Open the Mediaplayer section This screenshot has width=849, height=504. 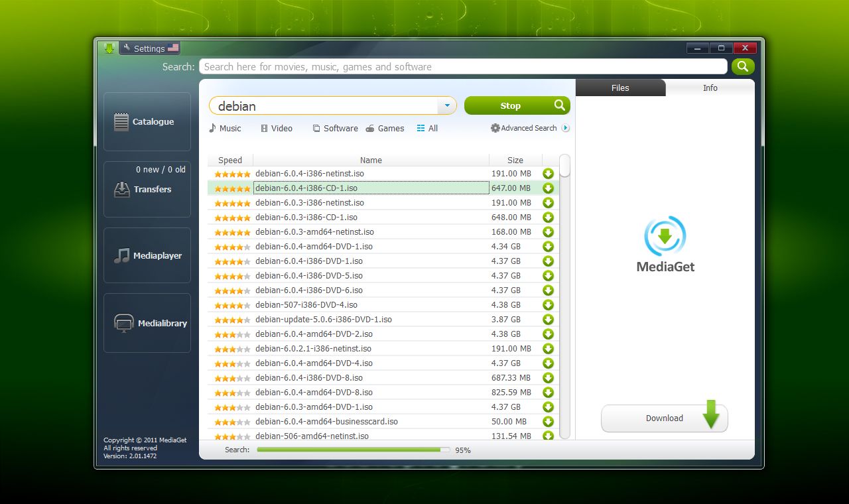coord(147,255)
